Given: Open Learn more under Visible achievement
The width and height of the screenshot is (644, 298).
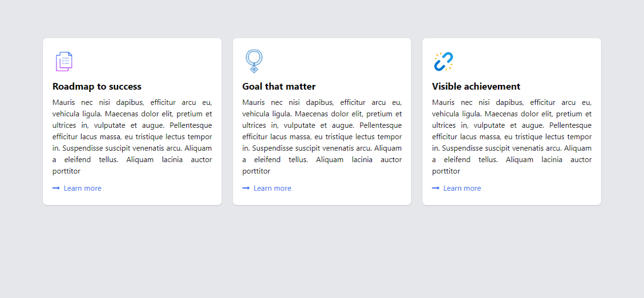Looking at the screenshot, I should [462, 188].
